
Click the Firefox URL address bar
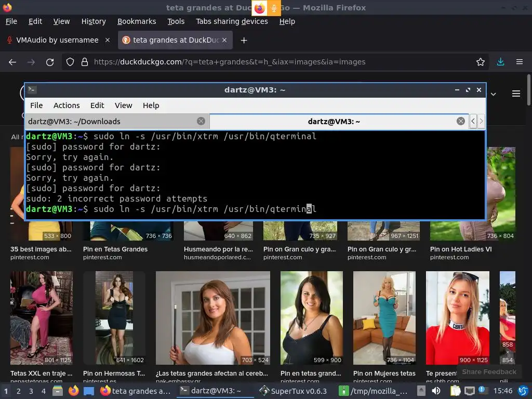[275, 62]
